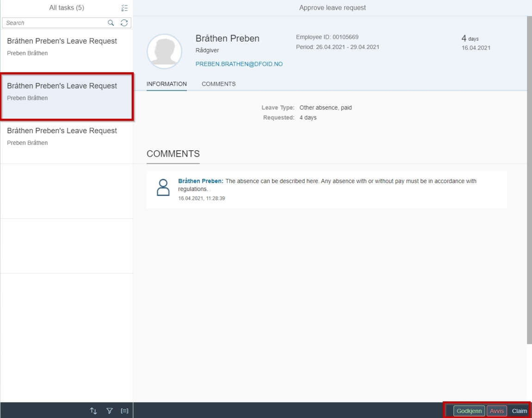Approve the request with Godkjenn

click(x=469, y=411)
